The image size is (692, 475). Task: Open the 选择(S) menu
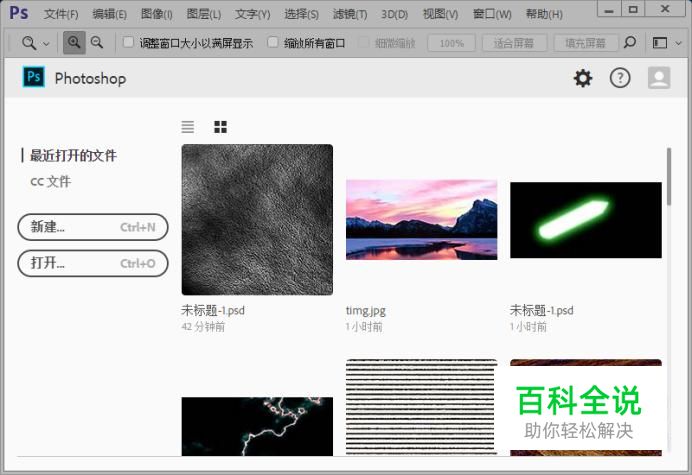click(x=301, y=14)
